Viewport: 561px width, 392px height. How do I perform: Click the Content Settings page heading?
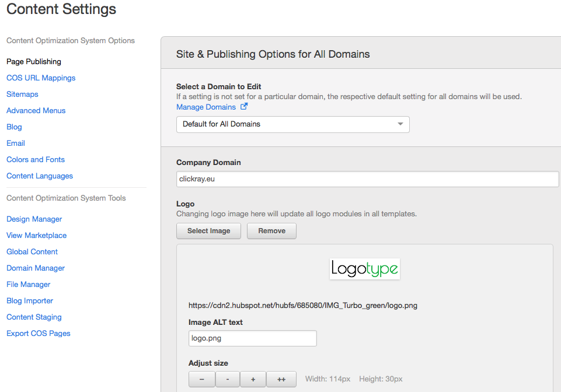(61, 9)
